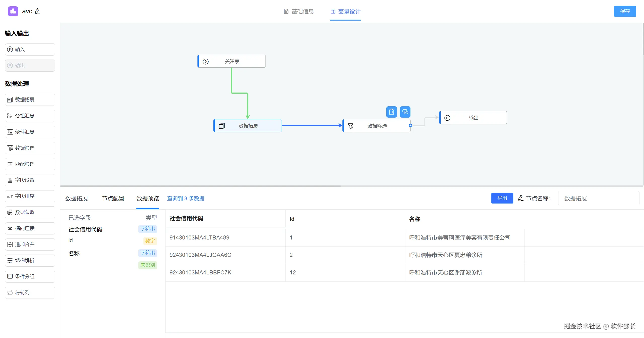Select 分组汇总 item in sidebar
This screenshot has height=338, width=644.
tap(30, 116)
